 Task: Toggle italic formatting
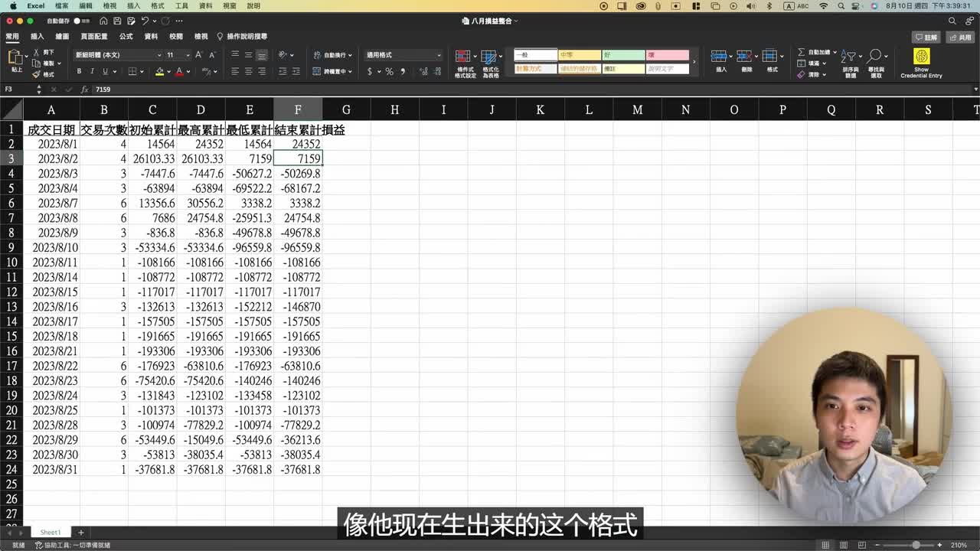pyautogui.click(x=92, y=71)
